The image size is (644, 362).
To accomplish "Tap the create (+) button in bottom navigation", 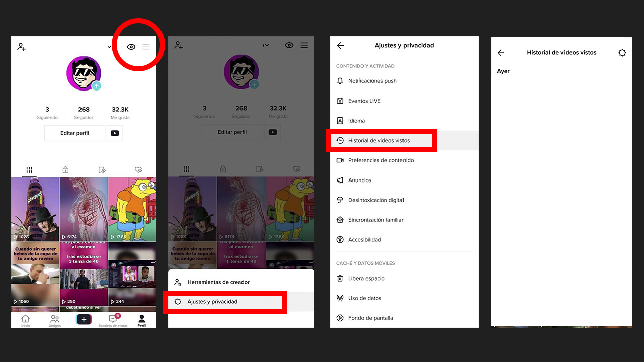I will click(84, 319).
